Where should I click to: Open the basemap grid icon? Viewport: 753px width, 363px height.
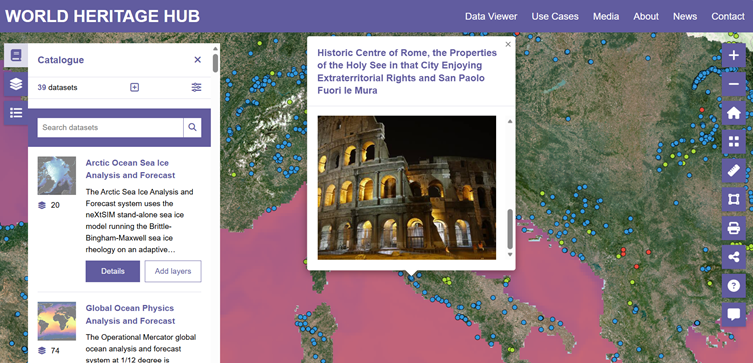(733, 142)
